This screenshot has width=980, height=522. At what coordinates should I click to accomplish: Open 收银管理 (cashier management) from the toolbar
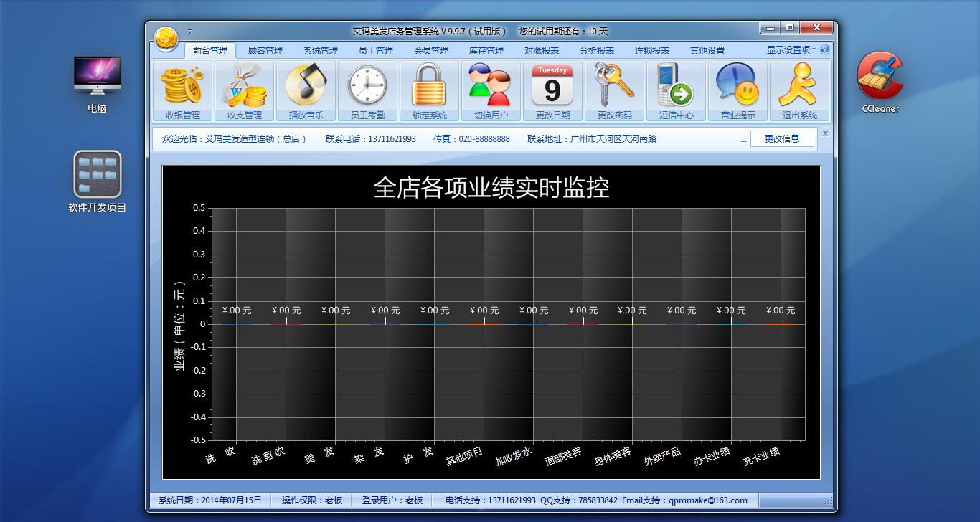click(182, 89)
